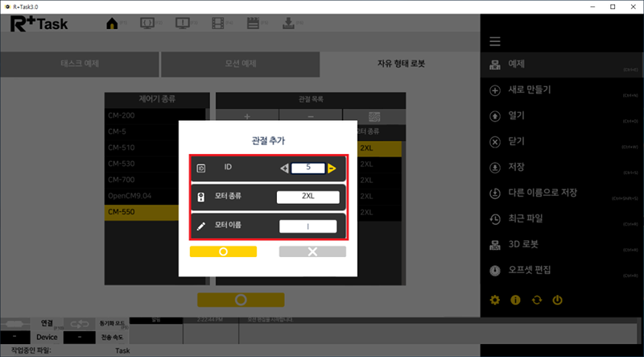Switch to the 태스크 예제 tab

(80, 64)
